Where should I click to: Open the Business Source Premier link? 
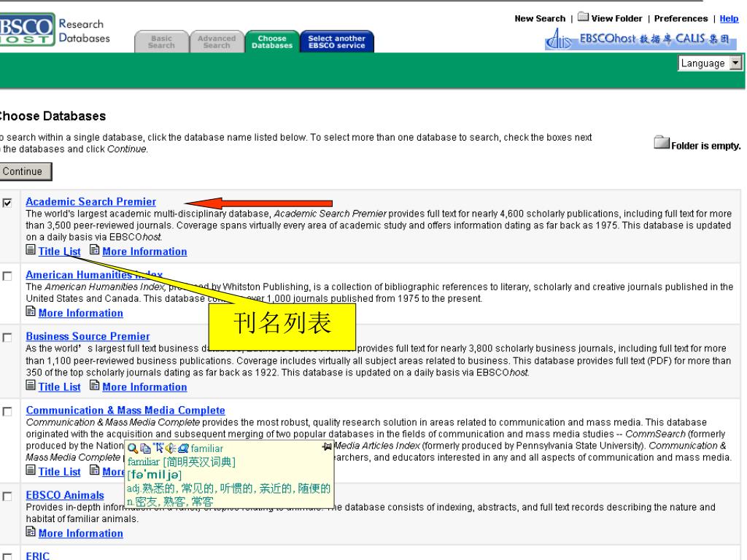[x=88, y=336]
